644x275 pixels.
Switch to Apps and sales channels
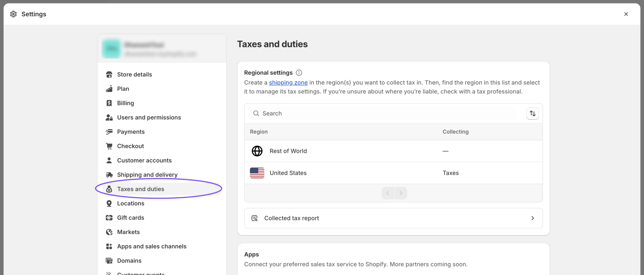tap(152, 246)
